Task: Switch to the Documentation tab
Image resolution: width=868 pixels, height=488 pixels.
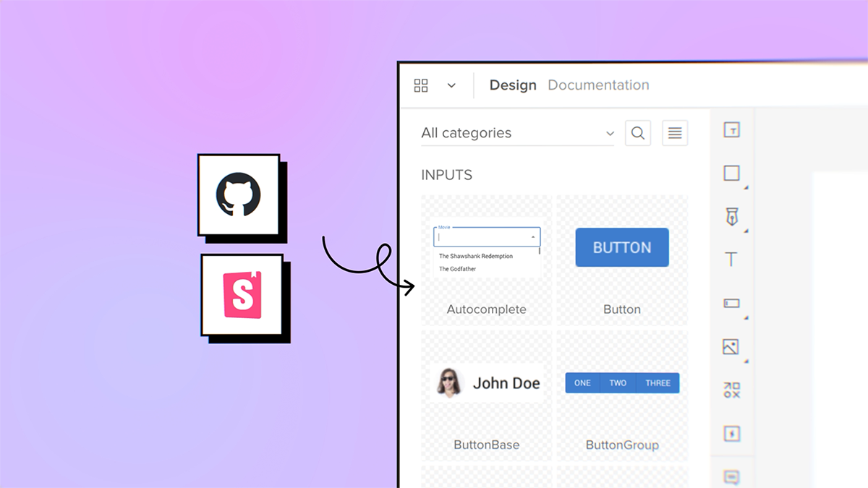Action: pyautogui.click(x=598, y=85)
